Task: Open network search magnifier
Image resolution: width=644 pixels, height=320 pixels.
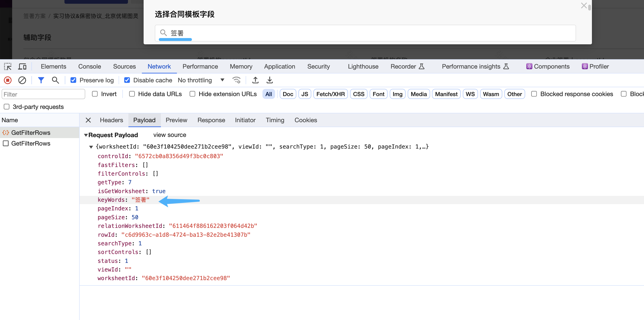Action: [55, 80]
